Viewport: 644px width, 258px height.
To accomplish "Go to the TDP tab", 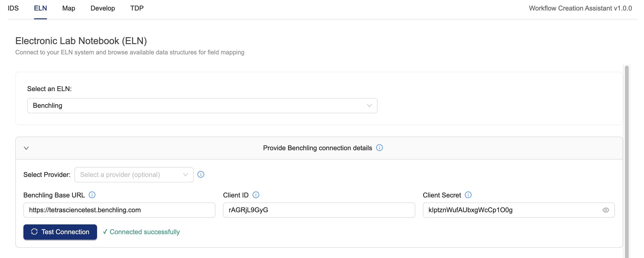I will 137,8.
